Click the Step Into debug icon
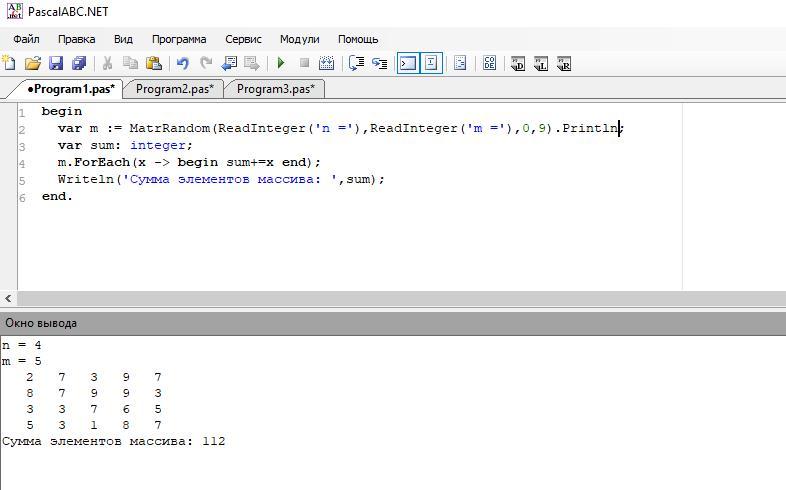This screenshot has width=786, height=490. [x=379, y=63]
